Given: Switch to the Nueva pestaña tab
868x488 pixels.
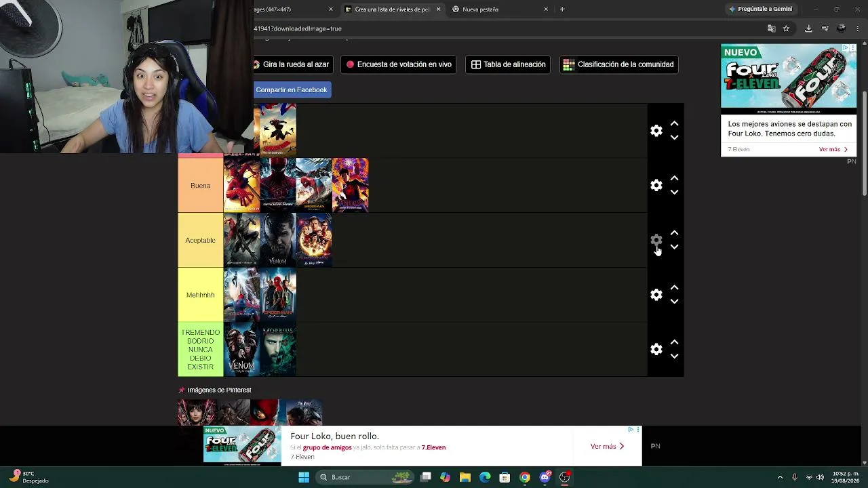Looking at the screenshot, I should [498, 9].
